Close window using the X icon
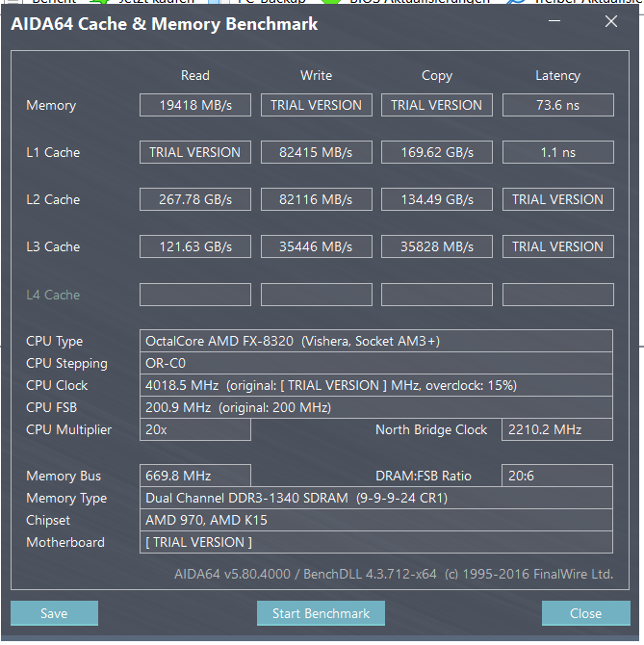 pyautogui.click(x=611, y=21)
